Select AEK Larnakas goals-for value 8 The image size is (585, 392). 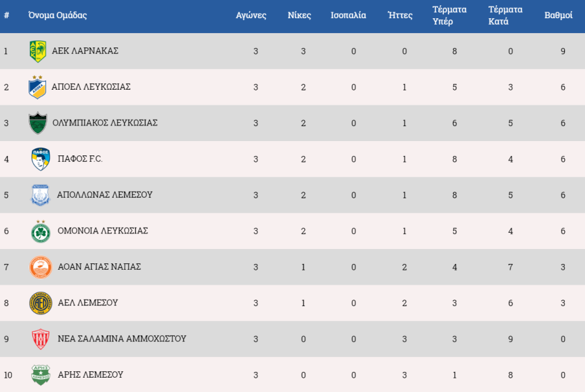(x=454, y=51)
